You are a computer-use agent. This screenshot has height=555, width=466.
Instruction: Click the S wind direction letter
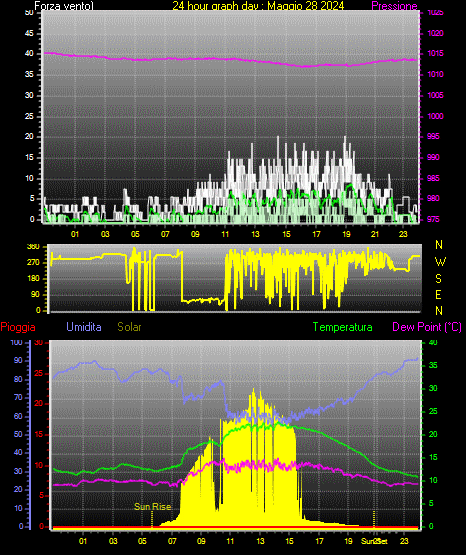tap(438, 279)
